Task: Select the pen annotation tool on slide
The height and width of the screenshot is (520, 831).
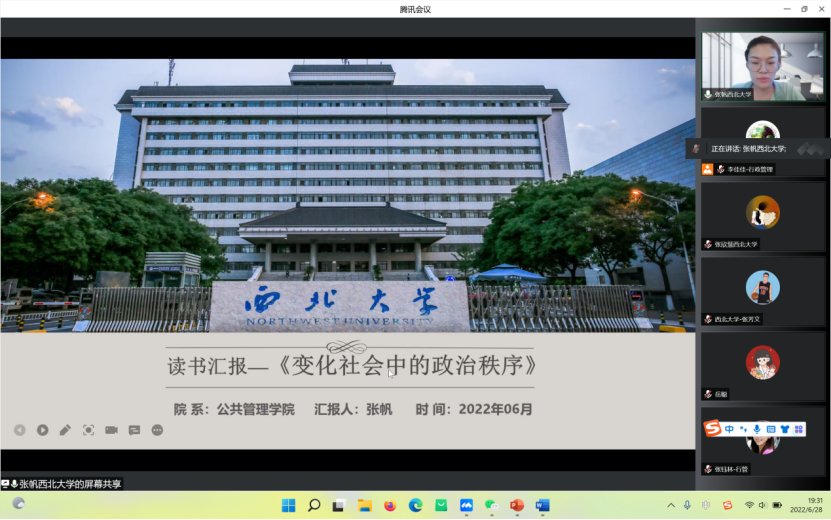Action: 65,430
